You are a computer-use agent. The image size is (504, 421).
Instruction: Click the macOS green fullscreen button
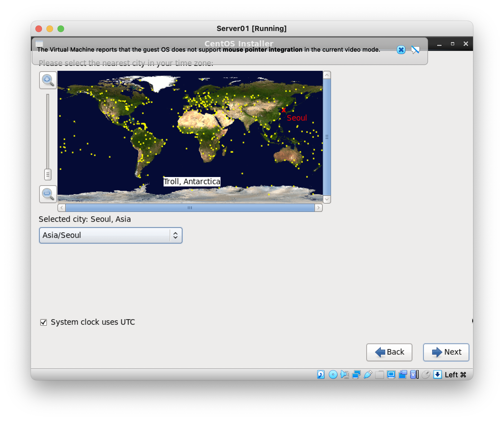click(x=61, y=29)
